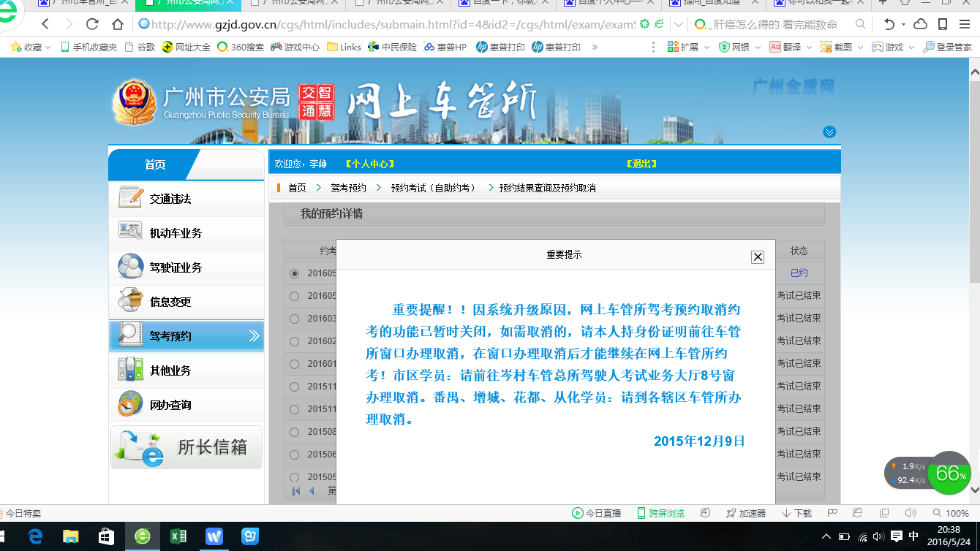
Task: Click the 加速器 status bar button
Action: 746,513
